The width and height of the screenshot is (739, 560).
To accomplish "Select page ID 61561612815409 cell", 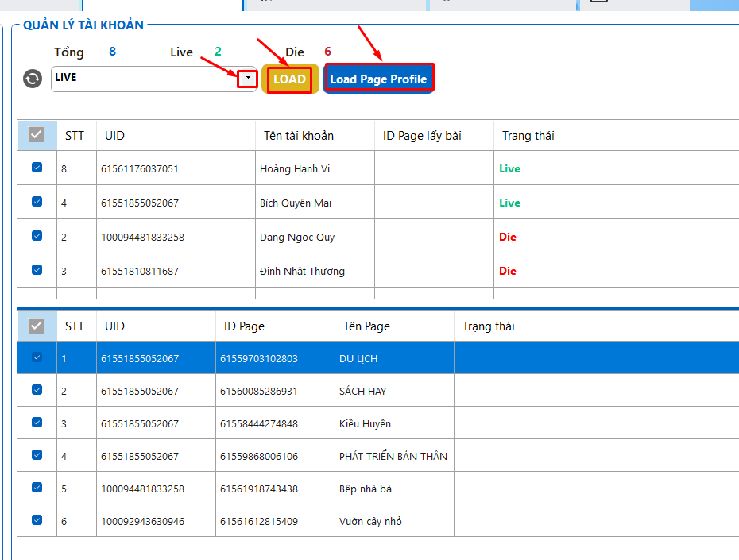I will pos(275,520).
